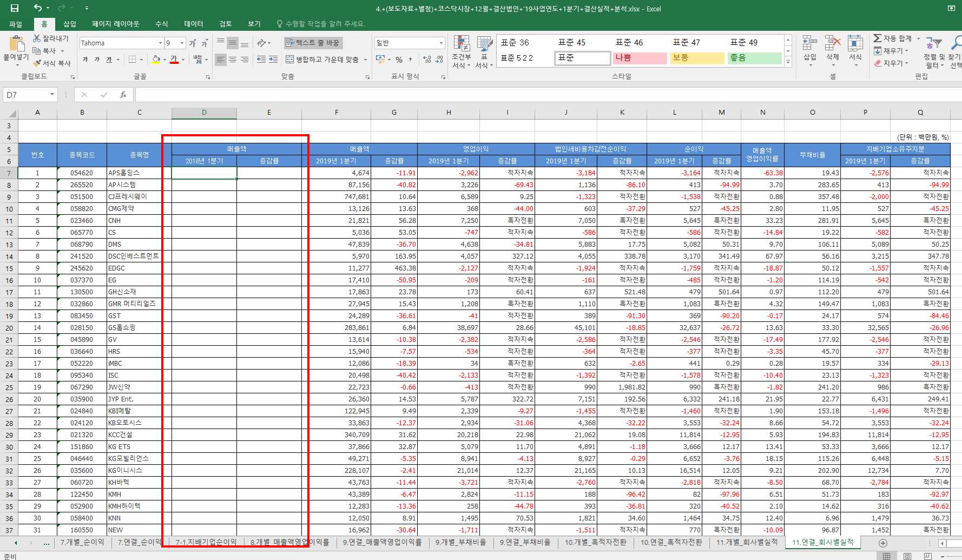
Task: Toggle Wrap Text (텍스트 줄 바꿈)
Action: click(x=313, y=43)
